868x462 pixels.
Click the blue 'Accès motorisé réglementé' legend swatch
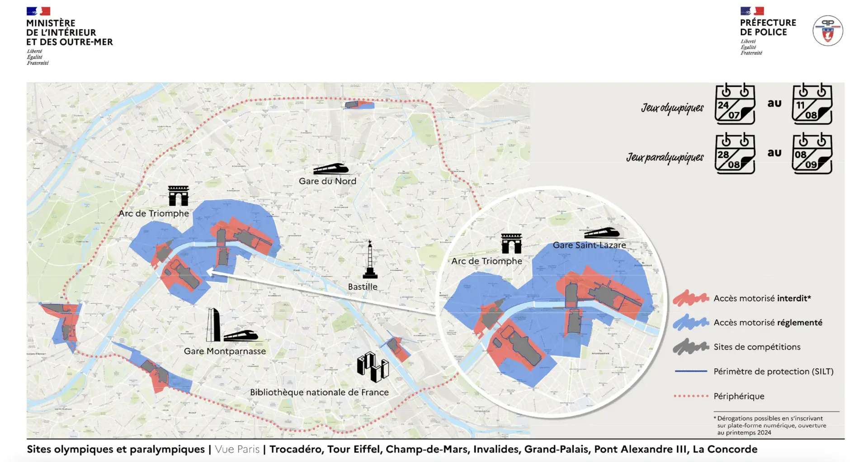click(x=690, y=322)
